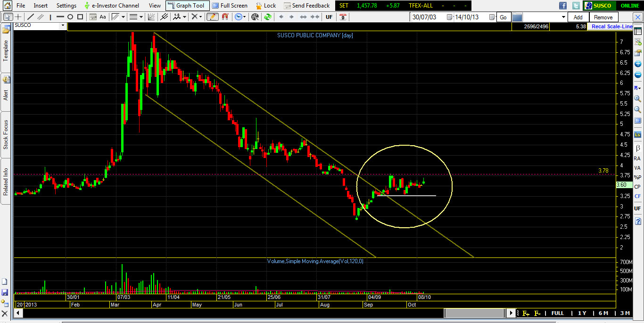Zoom in with magnifier plus icon
This screenshot has height=323, width=644.
[x=637, y=99]
